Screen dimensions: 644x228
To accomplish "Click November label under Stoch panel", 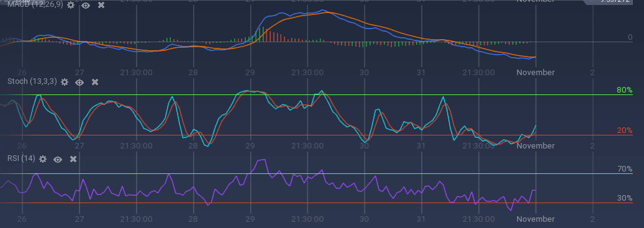I will click(x=535, y=145).
